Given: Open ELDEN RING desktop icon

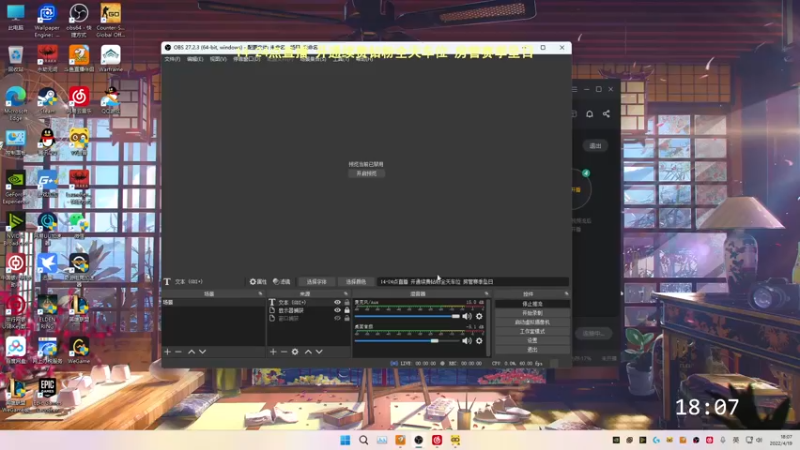Looking at the screenshot, I should coord(47,310).
